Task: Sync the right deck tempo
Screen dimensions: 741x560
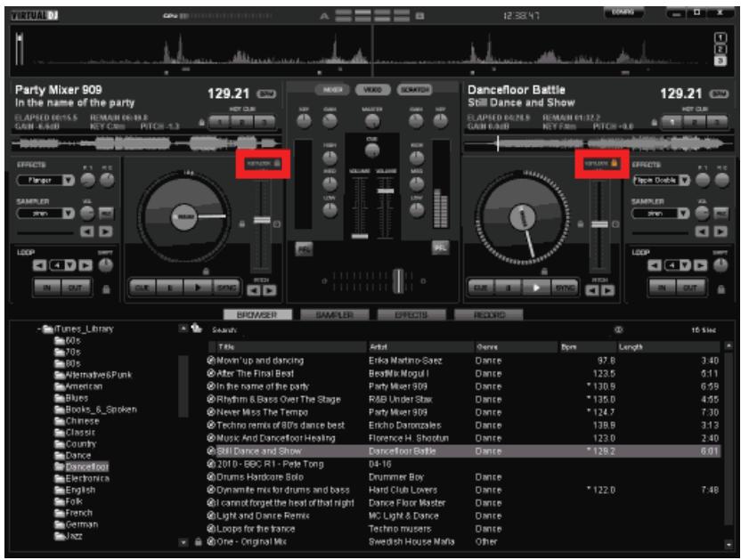Action: point(565,288)
